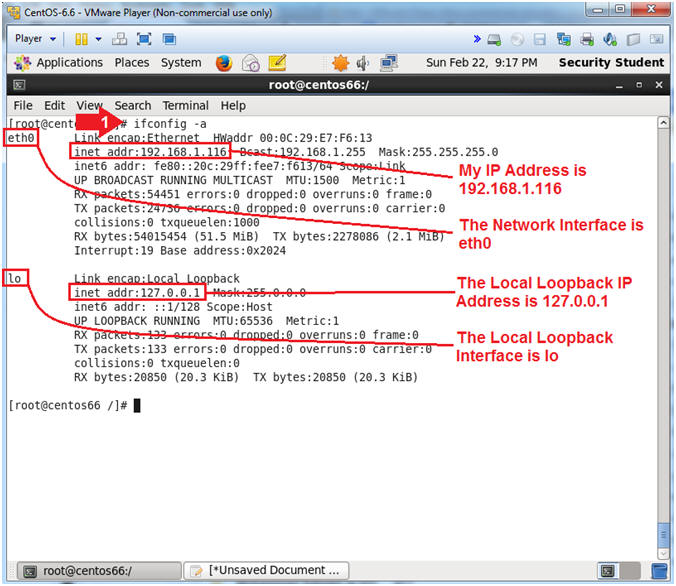Viewport: 676px width, 586px height.
Task: Click the floppy drive device icon
Action: pos(540,40)
